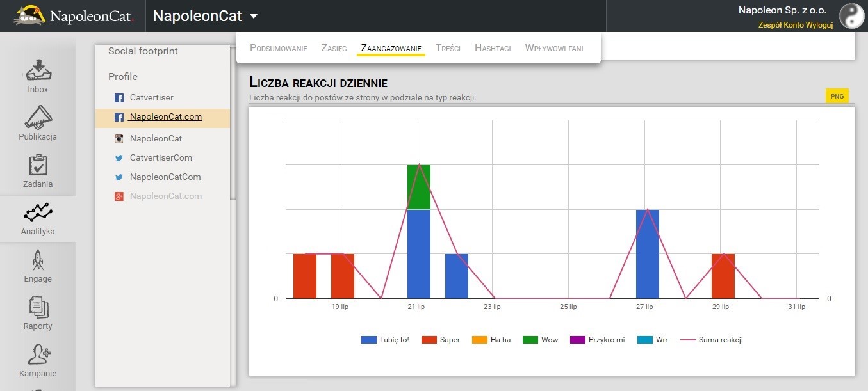Select the NapoleonCatCom Twitter profile
This screenshot has height=391, width=868.
pos(165,177)
